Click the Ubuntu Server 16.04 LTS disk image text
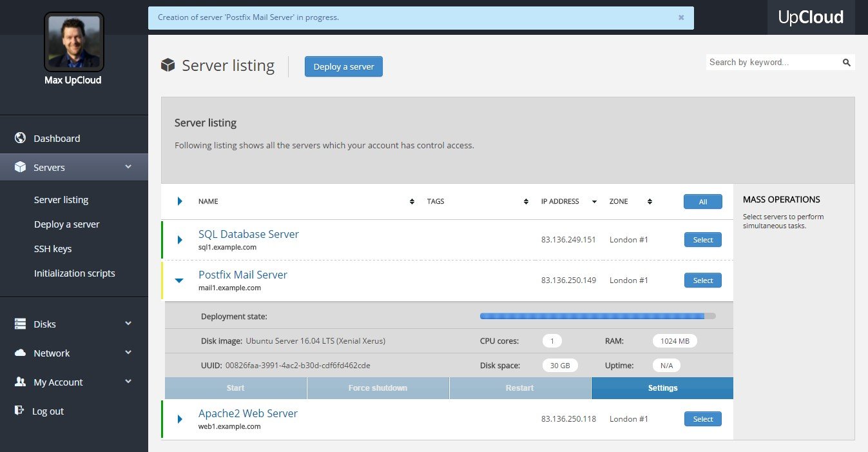868x452 pixels. coord(316,340)
